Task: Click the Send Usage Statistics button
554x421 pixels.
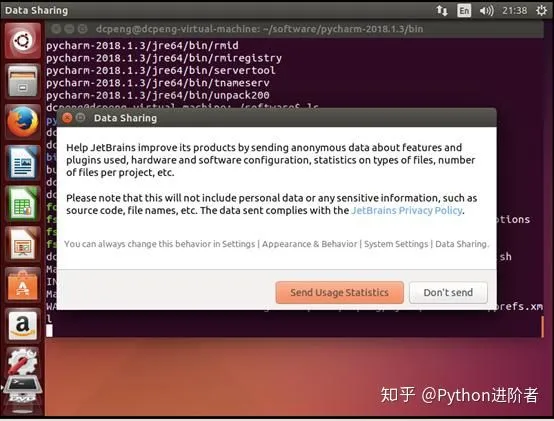Action: [340, 292]
